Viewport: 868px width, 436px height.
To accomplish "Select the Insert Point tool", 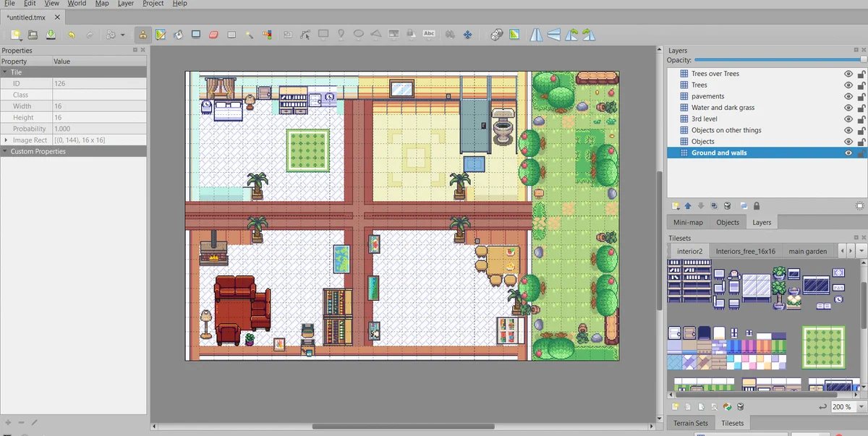I will 341,34.
